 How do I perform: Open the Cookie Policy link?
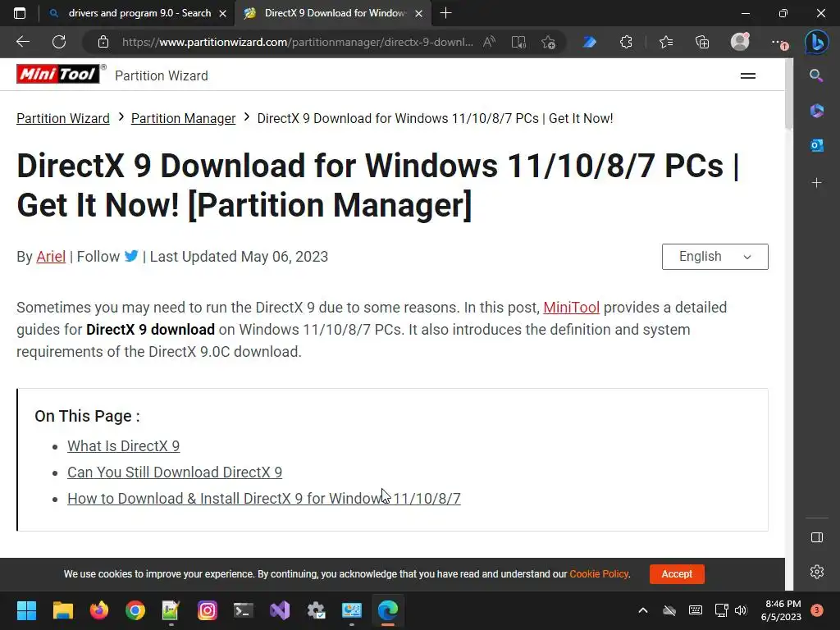[x=598, y=573]
